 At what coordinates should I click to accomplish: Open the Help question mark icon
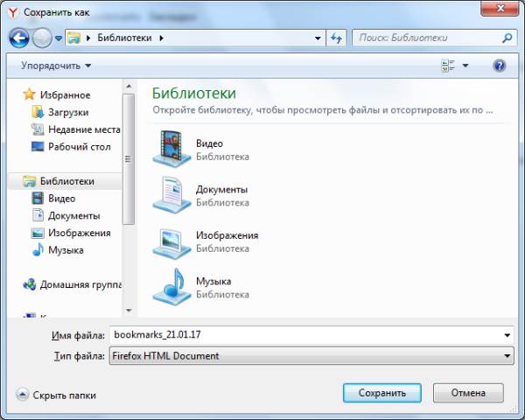click(500, 66)
